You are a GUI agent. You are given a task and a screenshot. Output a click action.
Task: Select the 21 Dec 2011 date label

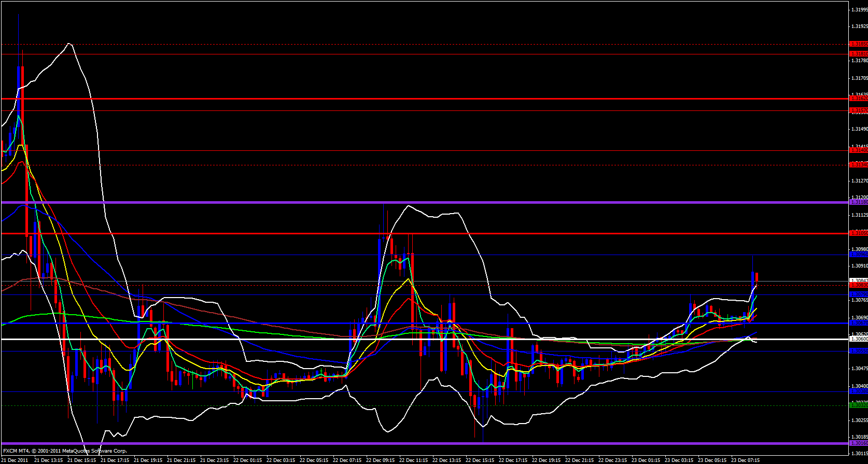(15, 460)
